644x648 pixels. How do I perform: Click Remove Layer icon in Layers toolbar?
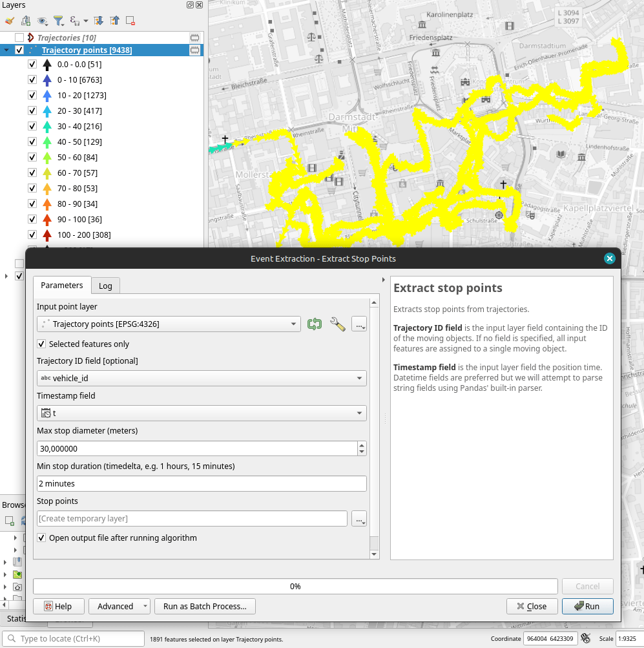tap(130, 21)
